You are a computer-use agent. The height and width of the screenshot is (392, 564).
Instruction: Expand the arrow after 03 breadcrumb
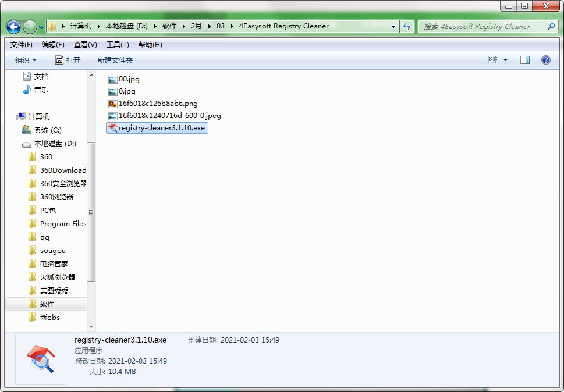pos(232,26)
